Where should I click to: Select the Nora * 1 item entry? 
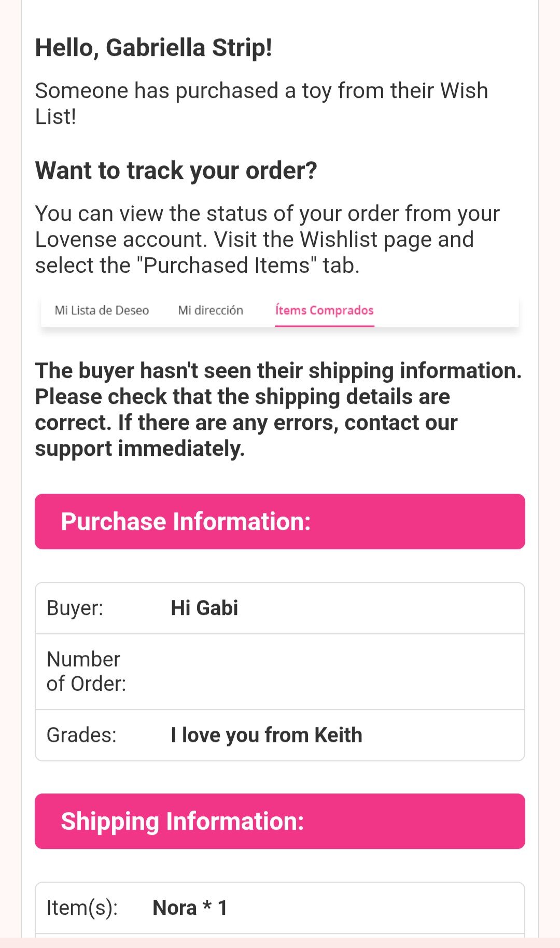tap(190, 908)
